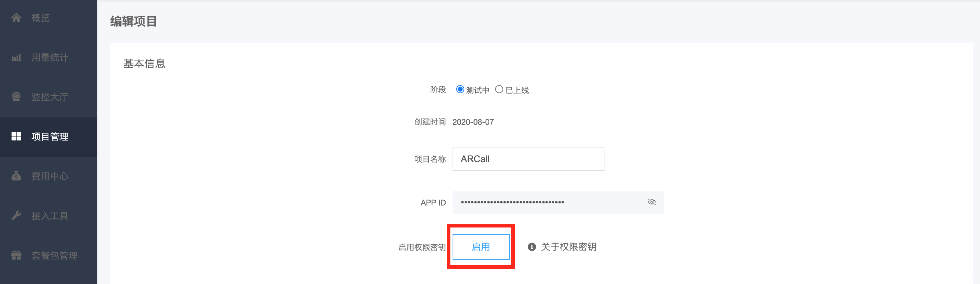The height and width of the screenshot is (284, 980).
Task: Click the info icon beside 关于权限密钥
Action: click(x=531, y=247)
